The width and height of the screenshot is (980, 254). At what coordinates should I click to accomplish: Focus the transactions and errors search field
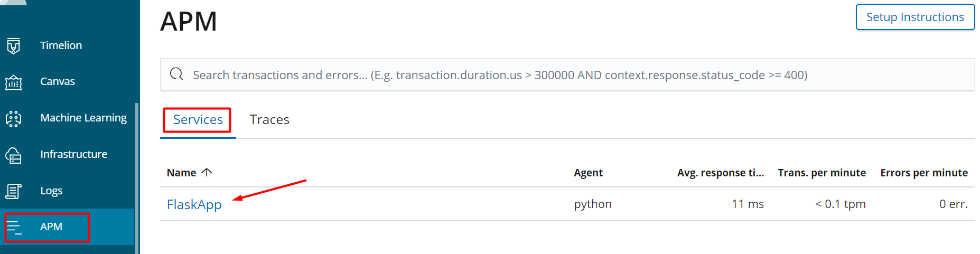528,75
